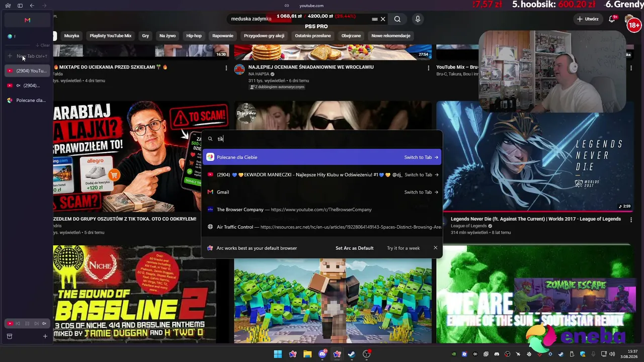Select the Ostatnio przesłane chip
The width and height of the screenshot is (644, 362).
point(313,36)
